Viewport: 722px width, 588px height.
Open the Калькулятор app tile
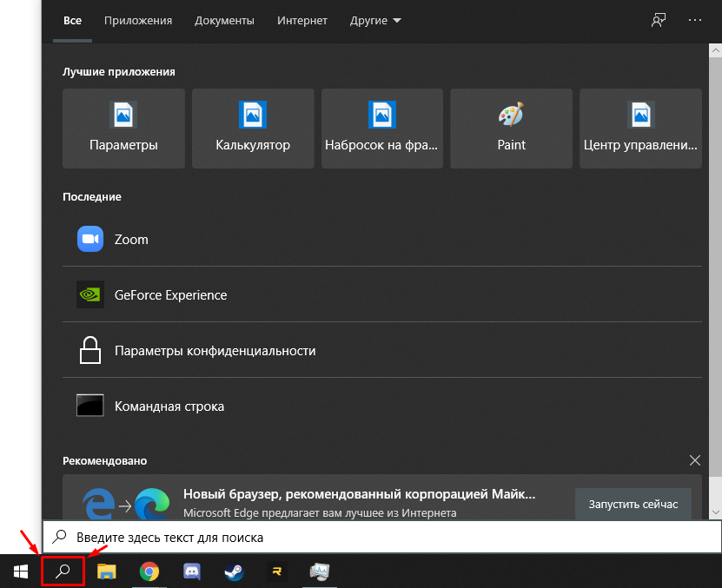[x=253, y=129]
